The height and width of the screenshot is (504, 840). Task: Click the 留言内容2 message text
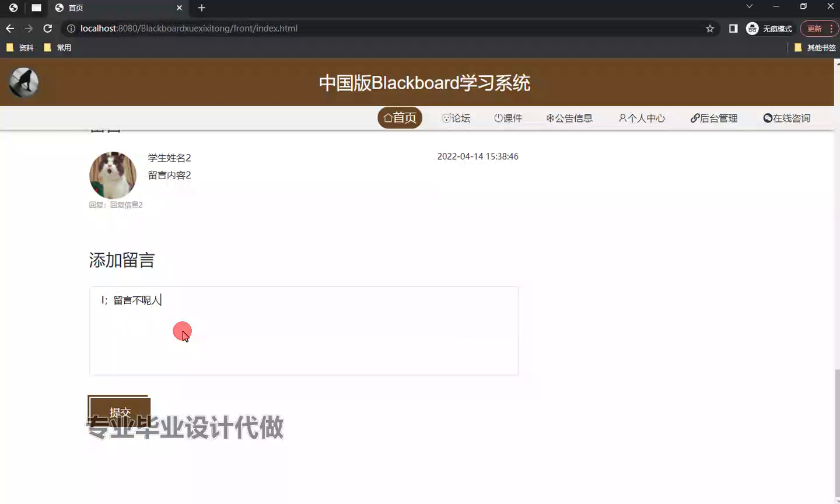(169, 175)
